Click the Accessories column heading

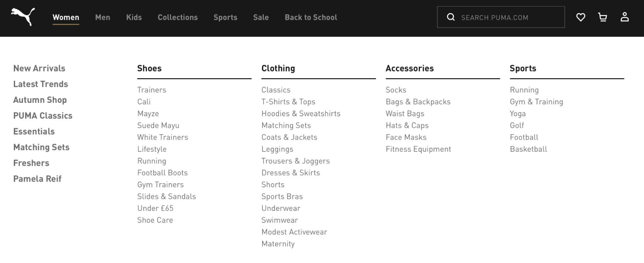409,68
